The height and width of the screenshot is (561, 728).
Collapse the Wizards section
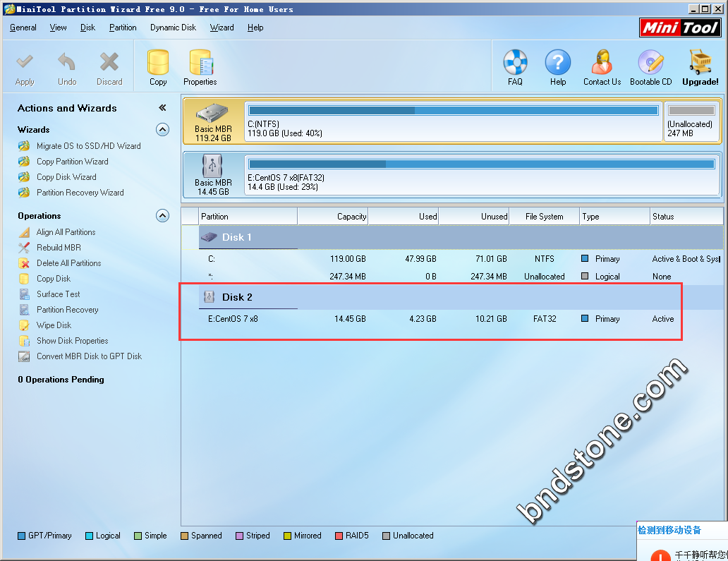(162, 130)
